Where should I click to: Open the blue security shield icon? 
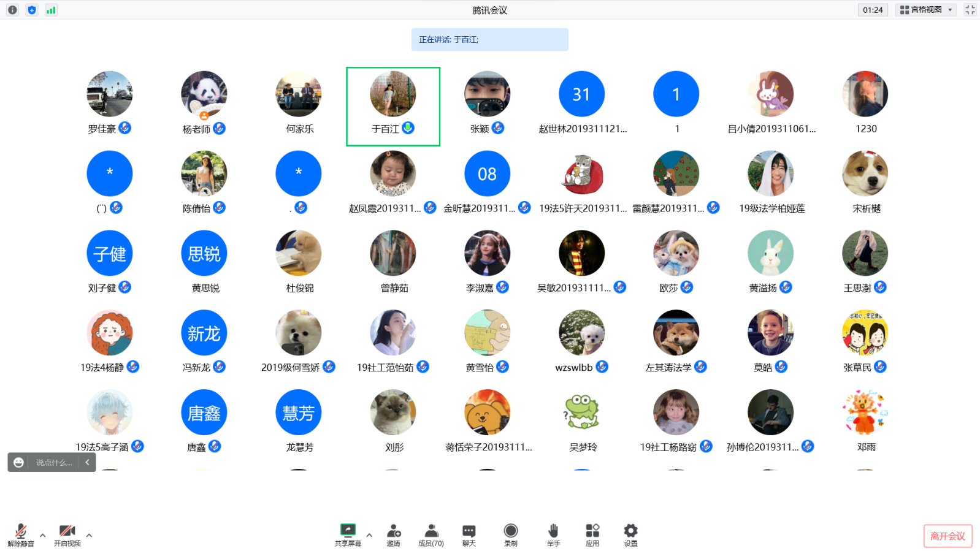(x=32, y=10)
